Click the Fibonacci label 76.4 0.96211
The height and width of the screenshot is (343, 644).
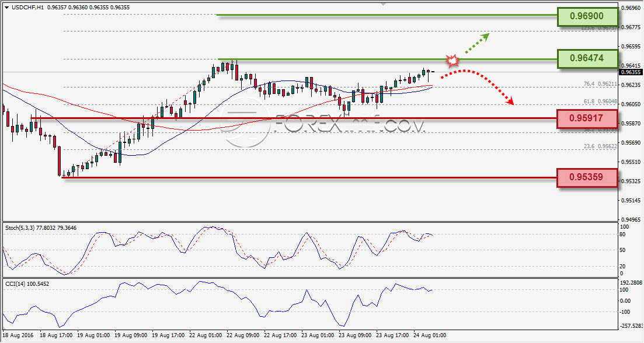pos(600,84)
